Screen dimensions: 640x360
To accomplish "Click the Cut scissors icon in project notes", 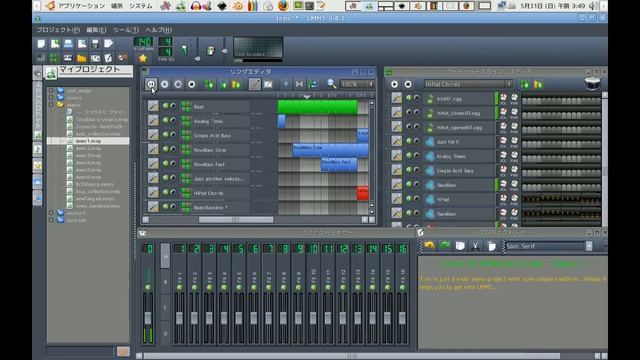I will click(476, 246).
